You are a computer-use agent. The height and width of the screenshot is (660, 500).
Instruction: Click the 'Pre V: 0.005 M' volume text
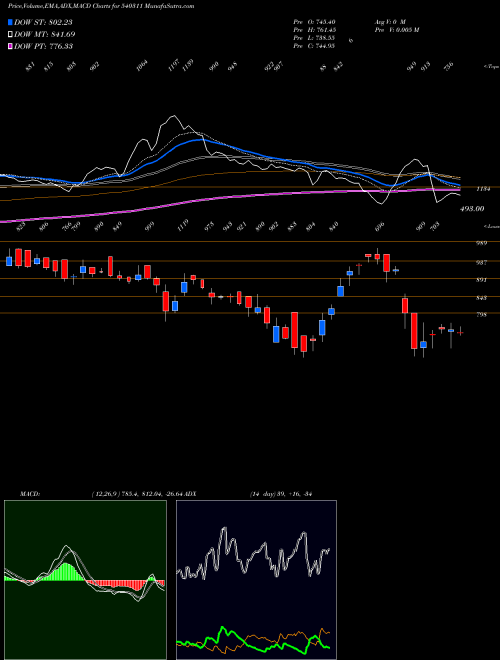pyautogui.click(x=396, y=29)
